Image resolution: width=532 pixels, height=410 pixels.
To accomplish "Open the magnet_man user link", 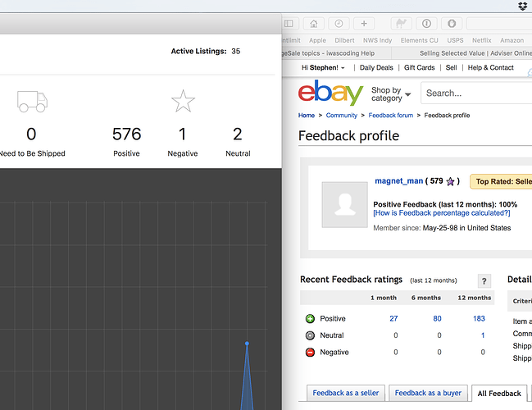I will [398, 181].
